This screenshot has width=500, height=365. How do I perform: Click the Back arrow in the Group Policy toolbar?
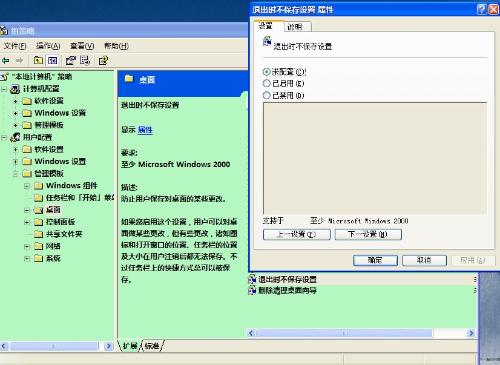[5, 60]
